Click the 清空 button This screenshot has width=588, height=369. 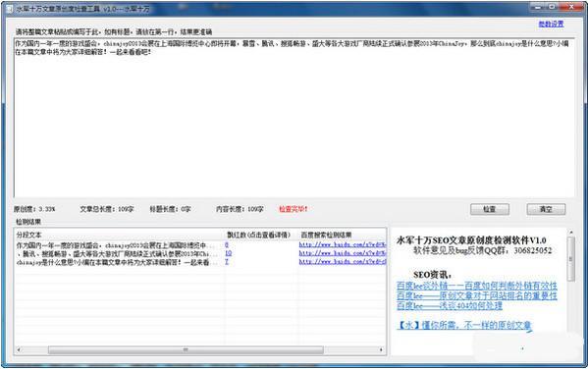point(546,209)
